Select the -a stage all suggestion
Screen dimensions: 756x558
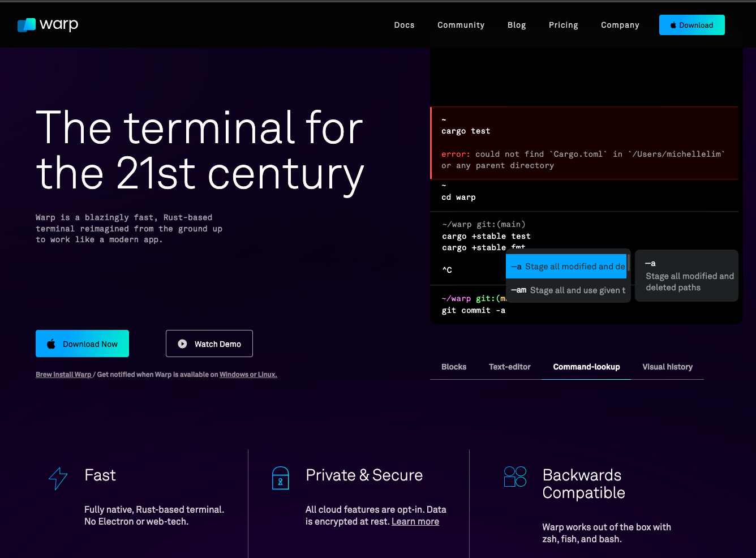[566, 267]
